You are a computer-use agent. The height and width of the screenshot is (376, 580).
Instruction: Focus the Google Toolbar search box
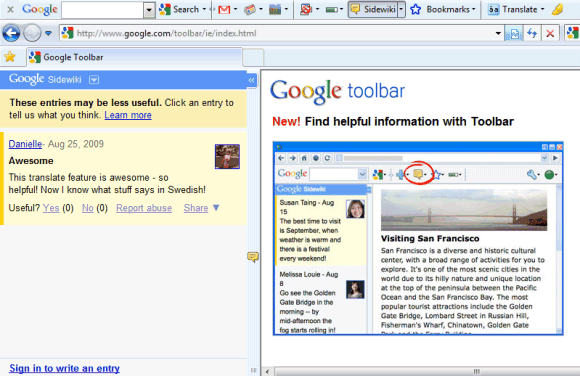tap(102, 10)
